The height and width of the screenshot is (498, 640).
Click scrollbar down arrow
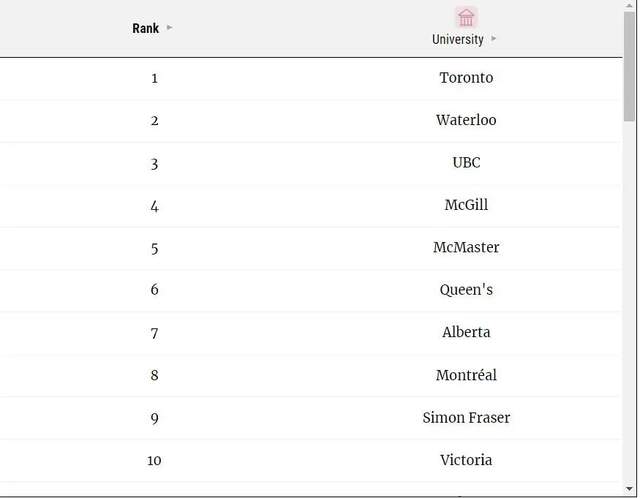(629, 488)
